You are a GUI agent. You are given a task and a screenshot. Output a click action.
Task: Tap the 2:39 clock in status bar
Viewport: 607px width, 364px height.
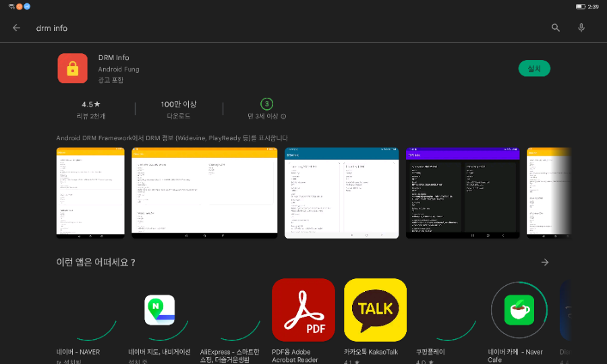593,7
